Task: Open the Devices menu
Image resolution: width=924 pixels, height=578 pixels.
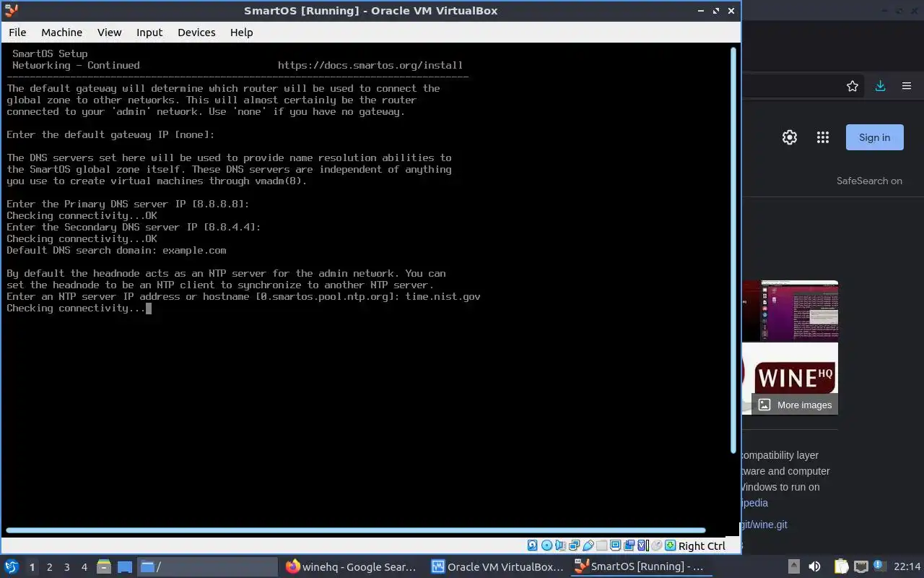Action: [x=196, y=33]
